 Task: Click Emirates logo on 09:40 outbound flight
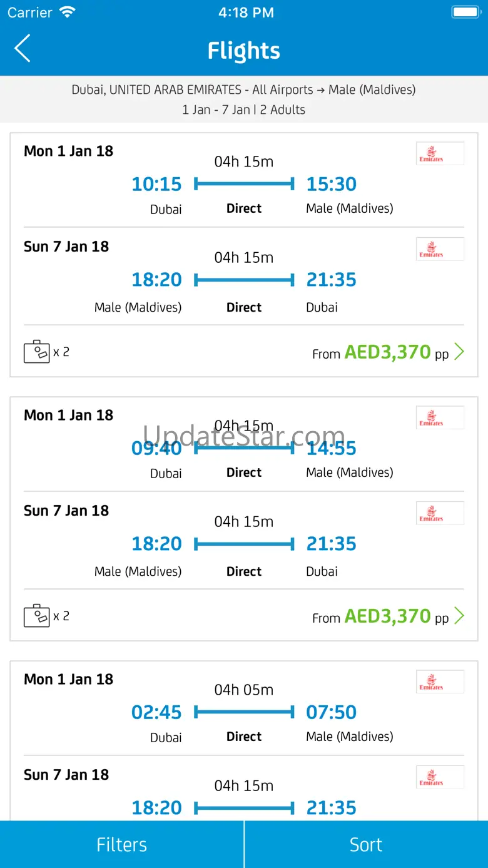[x=440, y=417]
